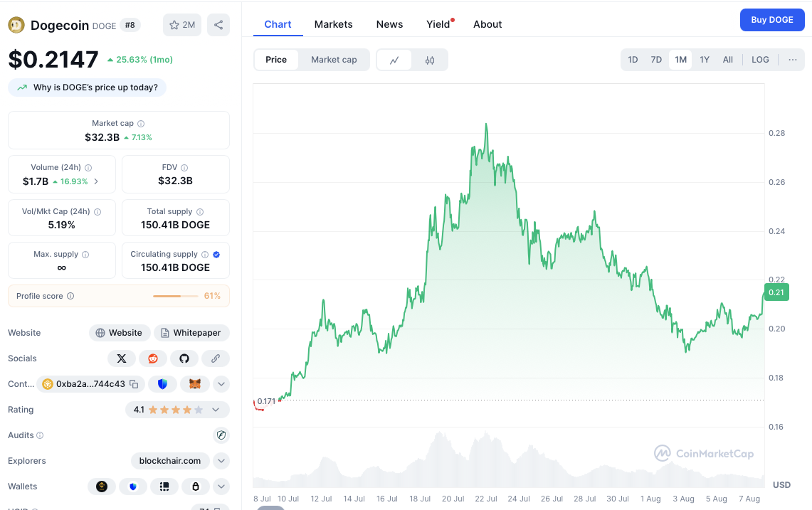812x510 pixels.
Task: Open the Website link button
Action: click(120, 333)
